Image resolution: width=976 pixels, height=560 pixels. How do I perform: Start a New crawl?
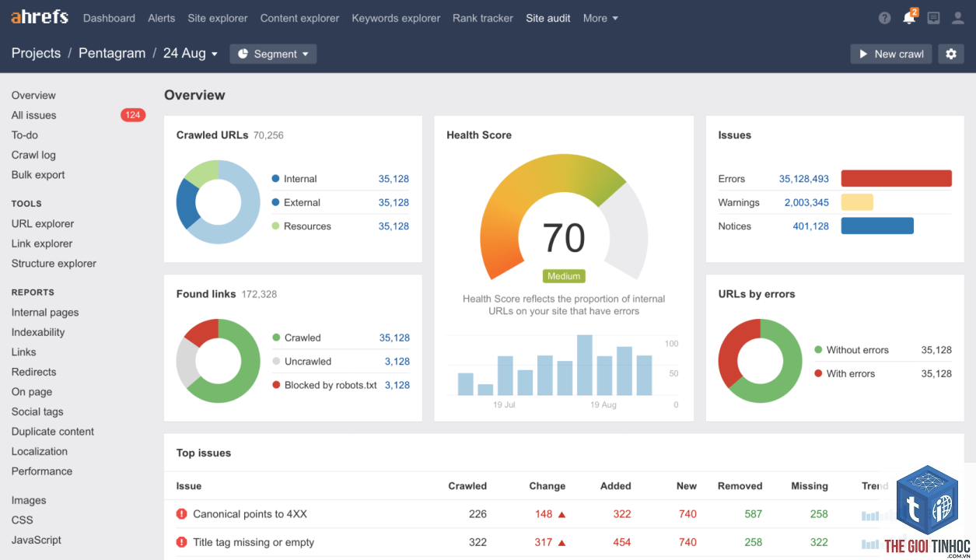[891, 54]
